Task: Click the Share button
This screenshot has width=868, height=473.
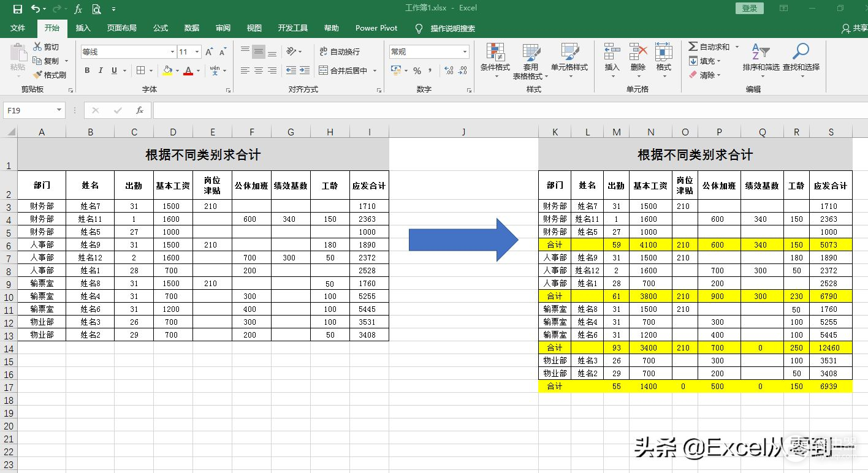Action: [855, 28]
